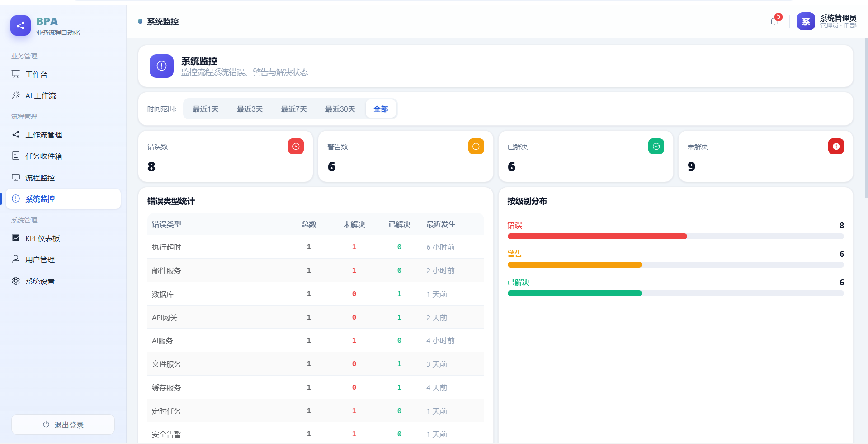Image resolution: width=868 pixels, height=444 pixels.
Task: Click the API网关 error type row
Action: [x=316, y=317]
